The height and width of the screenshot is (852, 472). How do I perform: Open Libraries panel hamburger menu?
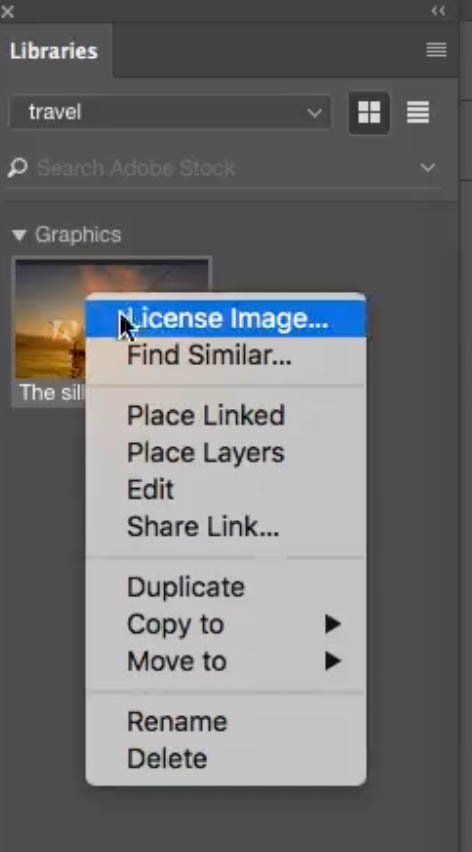coord(436,50)
